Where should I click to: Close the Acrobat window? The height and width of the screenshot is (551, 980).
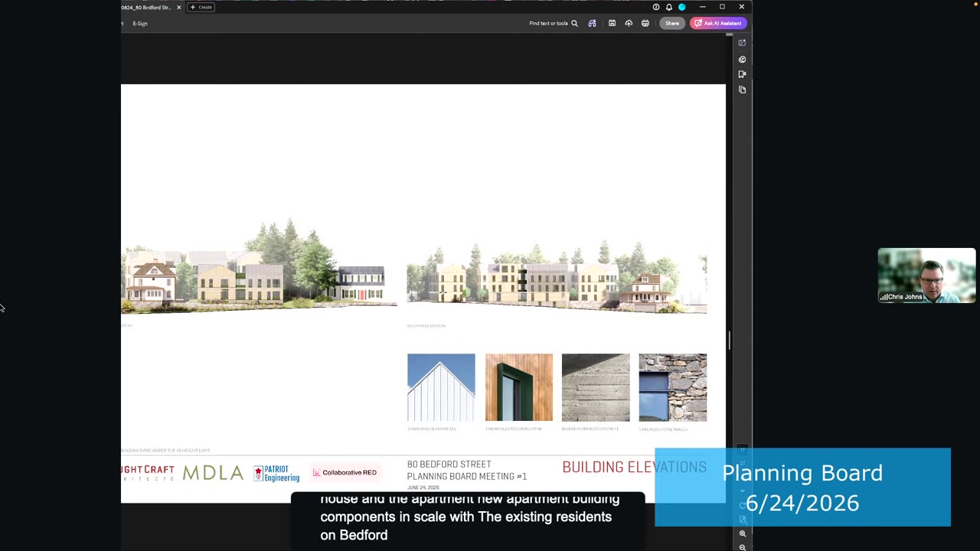coord(741,7)
